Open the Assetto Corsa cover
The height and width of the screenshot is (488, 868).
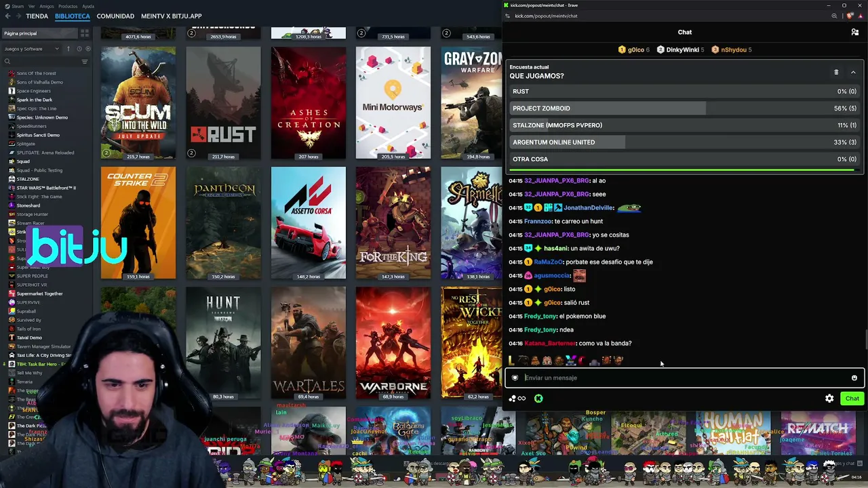coord(309,223)
